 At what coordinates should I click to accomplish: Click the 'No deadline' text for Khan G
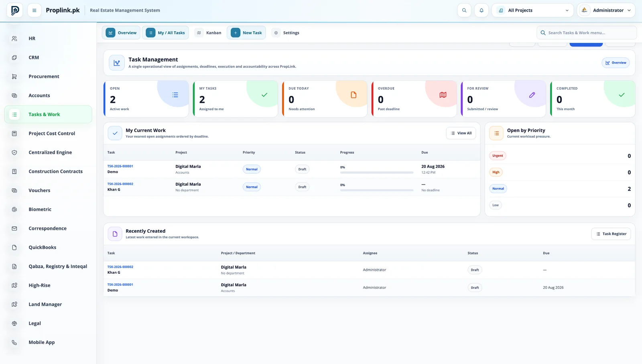pyautogui.click(x=431, y=190)
